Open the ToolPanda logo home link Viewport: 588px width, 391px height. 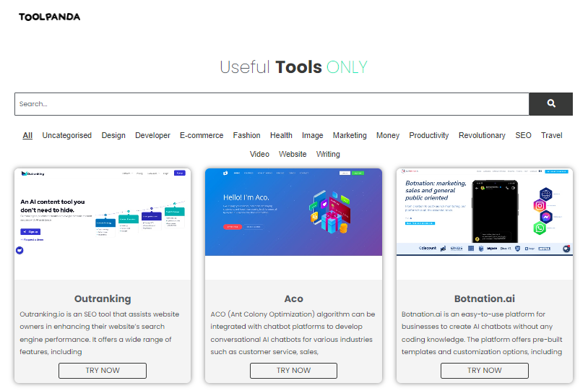50,17
